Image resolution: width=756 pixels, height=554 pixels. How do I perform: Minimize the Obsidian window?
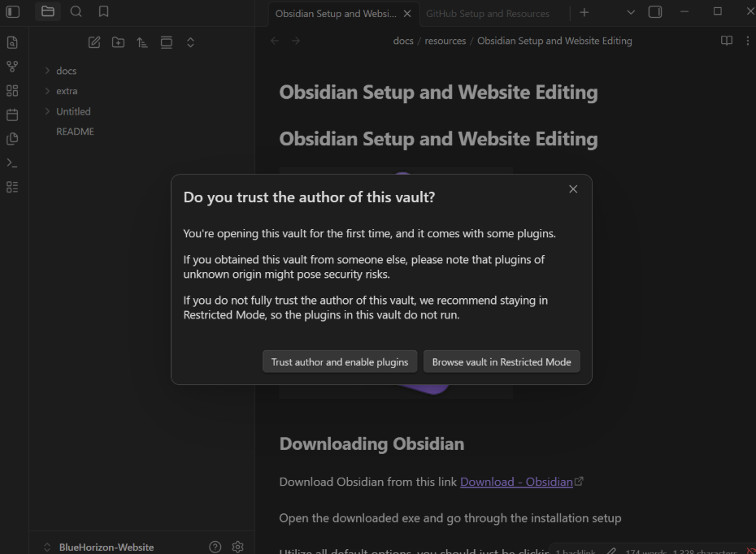684,11
